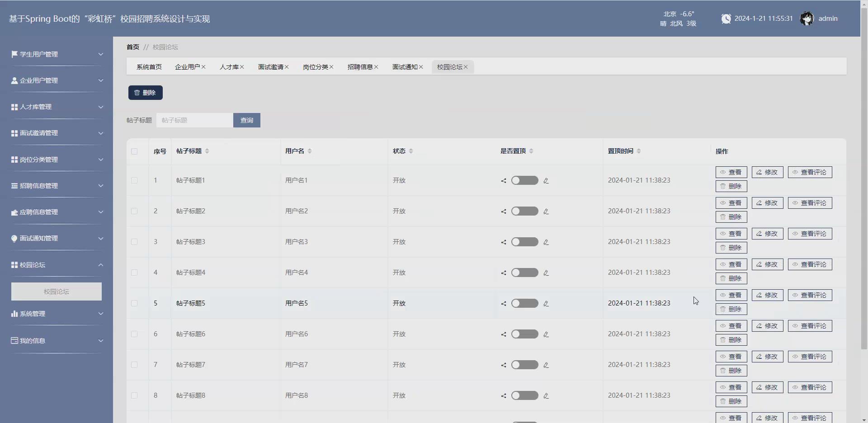Expand the 面试邀请管理 menu chevron
Viewport: 868px width, 423px height.
101,133
